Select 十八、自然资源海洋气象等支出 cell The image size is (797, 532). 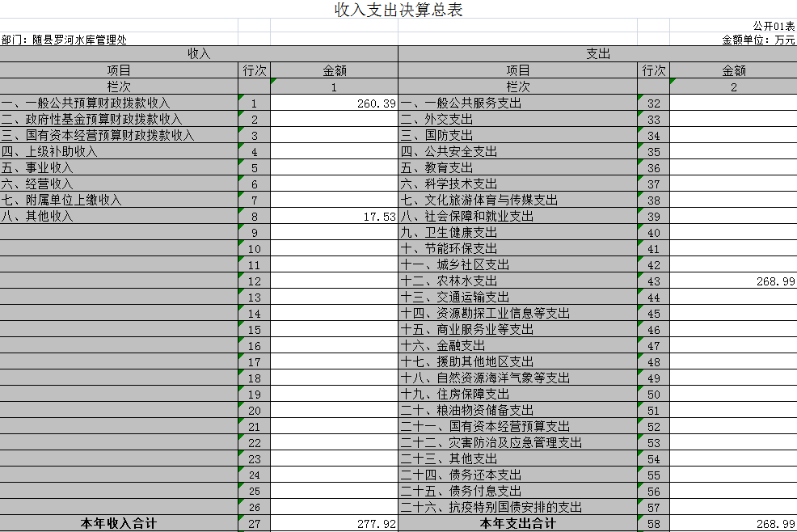pyautogui.click(x=518, y=378)
